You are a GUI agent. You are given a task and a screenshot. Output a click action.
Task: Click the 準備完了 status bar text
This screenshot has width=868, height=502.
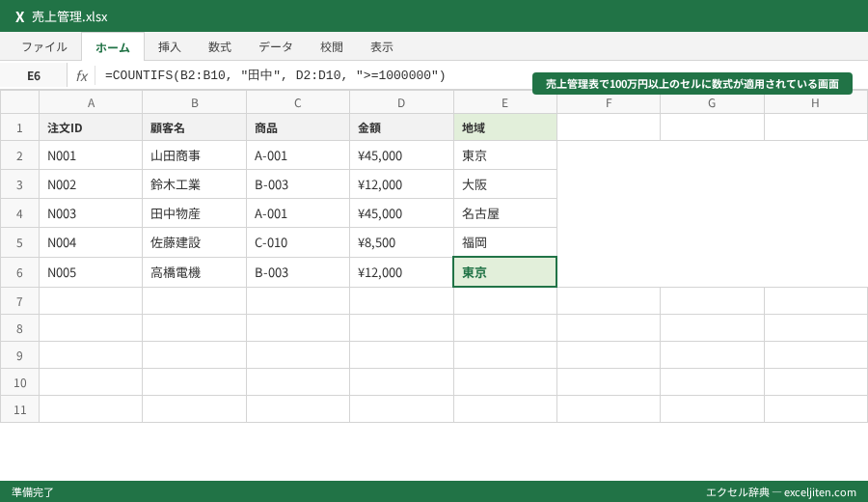[x=33, y=492]
